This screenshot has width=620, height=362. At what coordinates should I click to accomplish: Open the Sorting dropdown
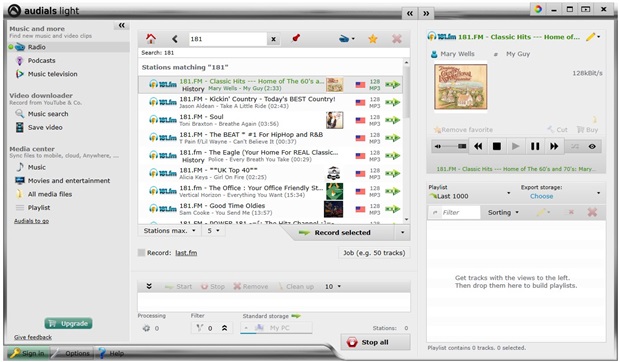pos(503,212)
